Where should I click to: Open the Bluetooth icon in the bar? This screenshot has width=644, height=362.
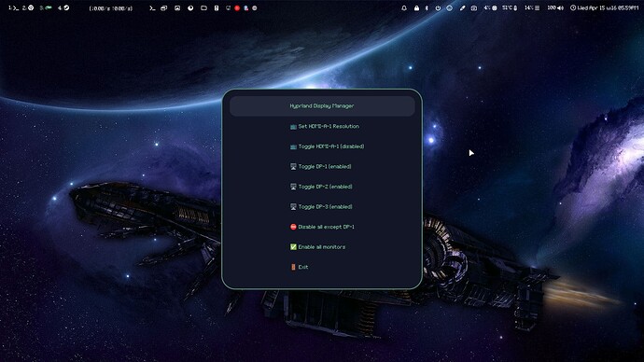coord(427,7)
